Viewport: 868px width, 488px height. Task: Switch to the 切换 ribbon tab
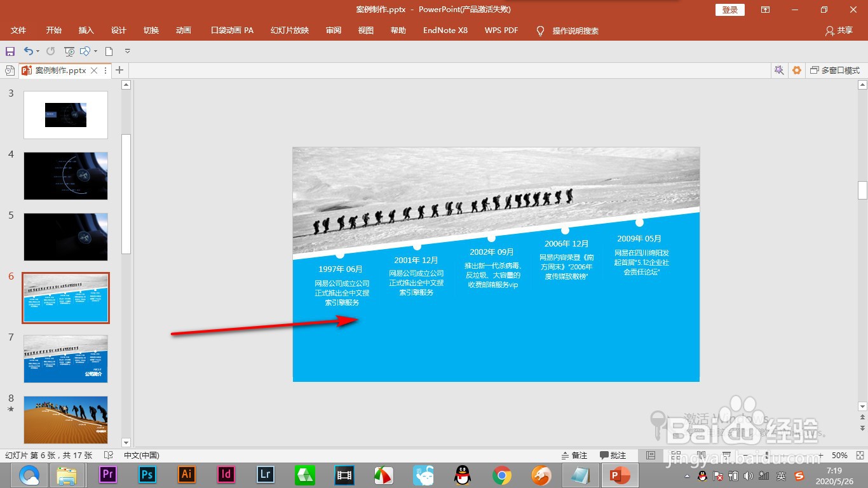pos(151,30)
